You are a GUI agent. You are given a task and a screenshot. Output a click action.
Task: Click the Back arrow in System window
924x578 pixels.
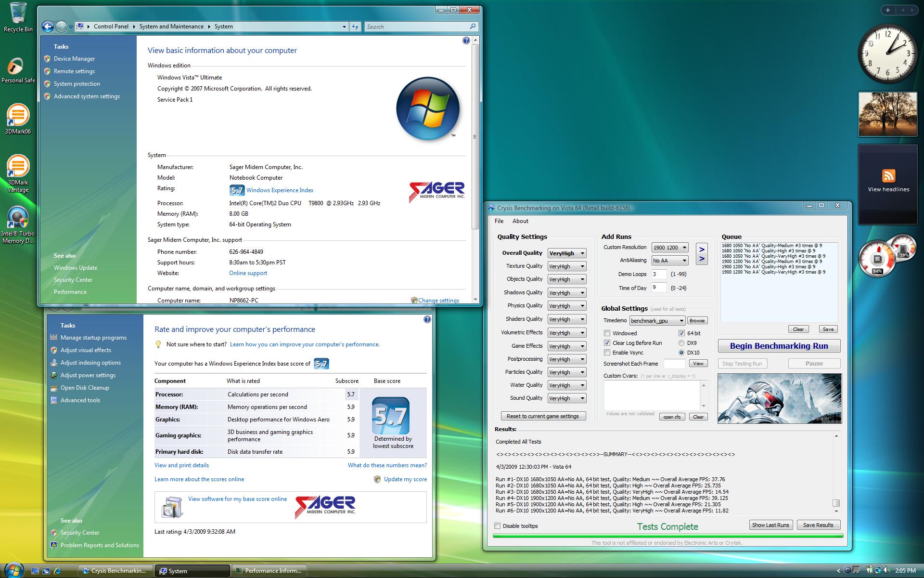pos(48,26)
